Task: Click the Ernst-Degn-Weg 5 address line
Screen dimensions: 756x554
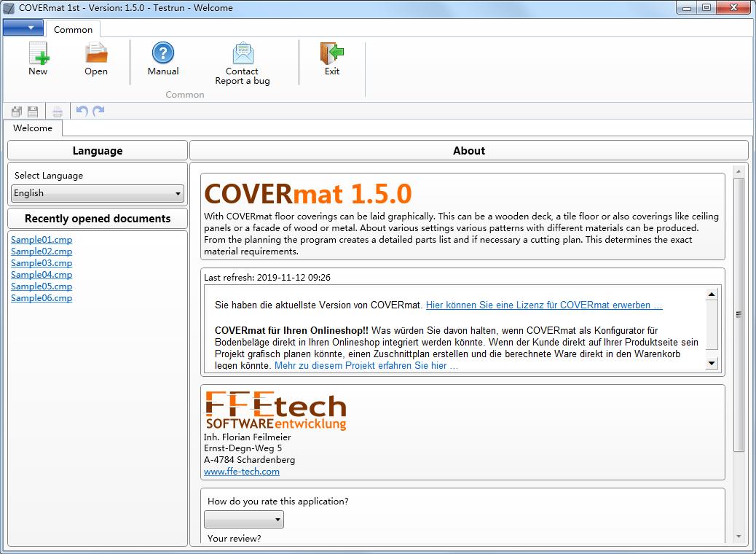Action: tap(243, 448)
